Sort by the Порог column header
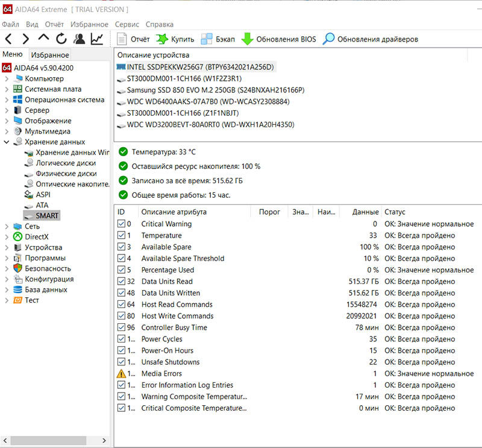This screenshot has height=448, width=482. point(269,212)
